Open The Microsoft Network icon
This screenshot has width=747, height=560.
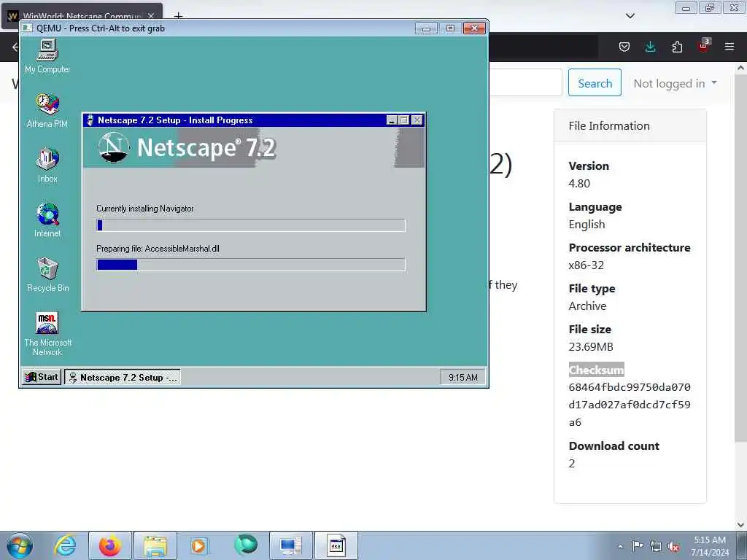pos(47,334)
